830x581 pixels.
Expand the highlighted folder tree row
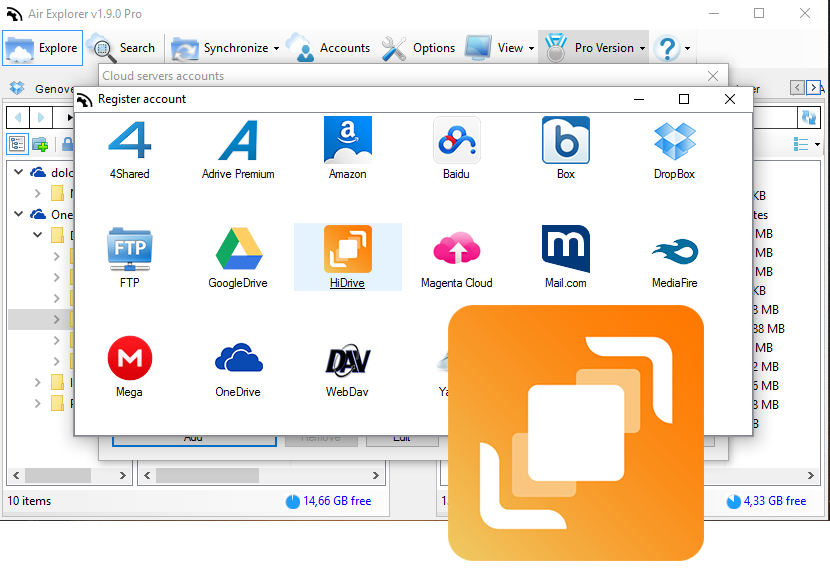point(57,319)
